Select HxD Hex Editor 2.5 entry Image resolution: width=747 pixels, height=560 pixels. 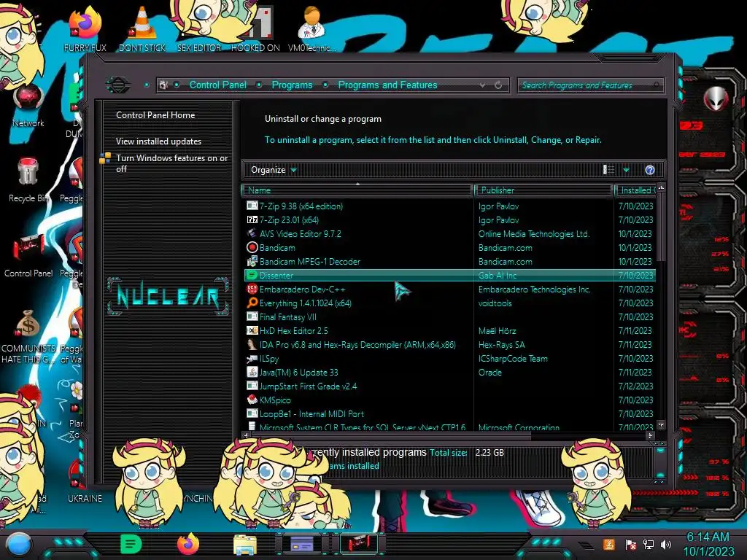(450, 330)
